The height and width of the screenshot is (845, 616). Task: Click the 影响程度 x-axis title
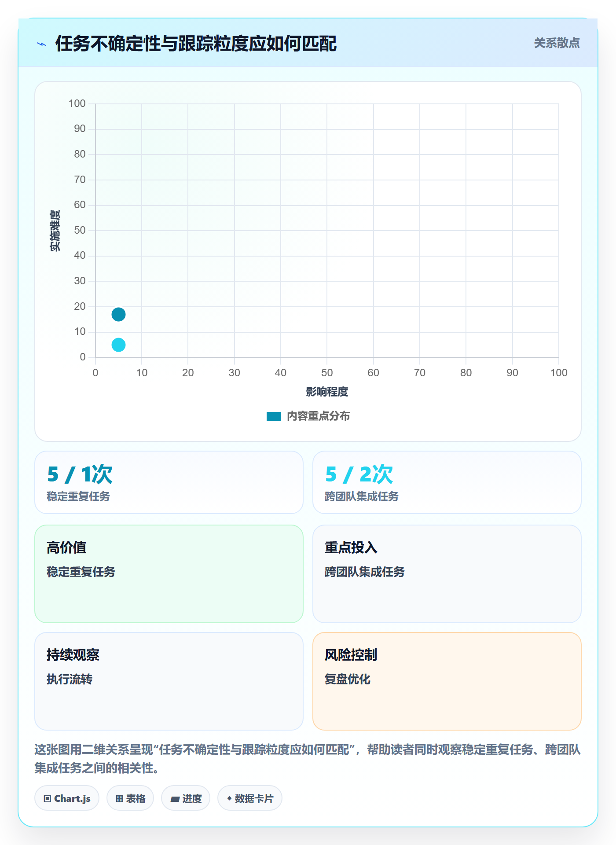click(x=327, y=392)
